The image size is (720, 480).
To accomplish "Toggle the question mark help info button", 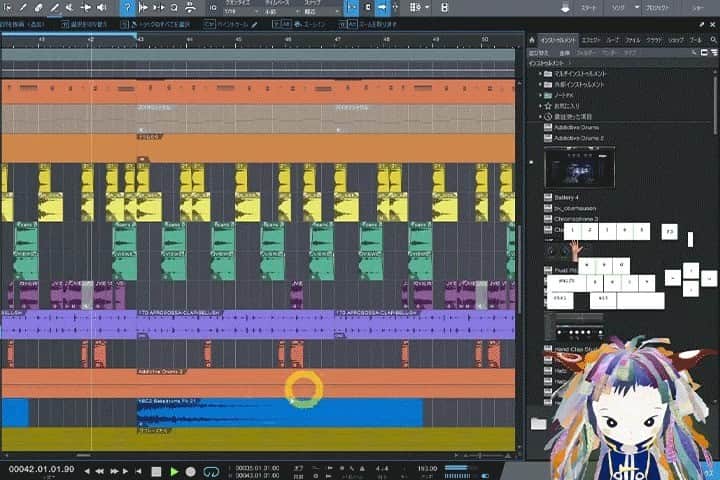I will point(127,7).
